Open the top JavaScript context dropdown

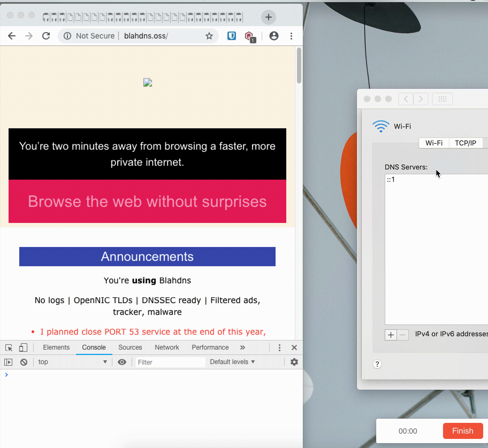coord(72,362)
